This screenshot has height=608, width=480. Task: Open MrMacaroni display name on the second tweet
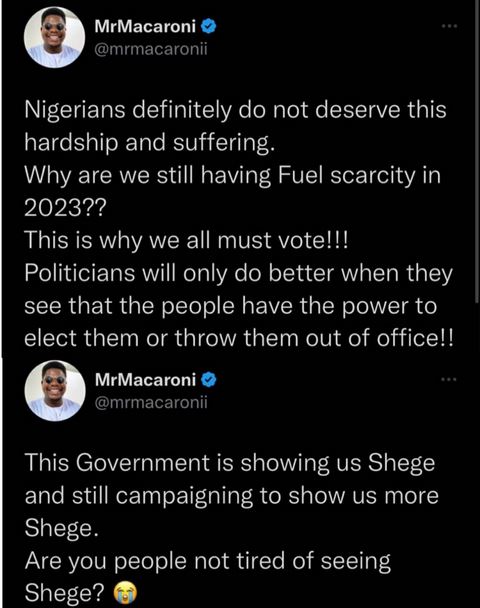click(145, 380)
